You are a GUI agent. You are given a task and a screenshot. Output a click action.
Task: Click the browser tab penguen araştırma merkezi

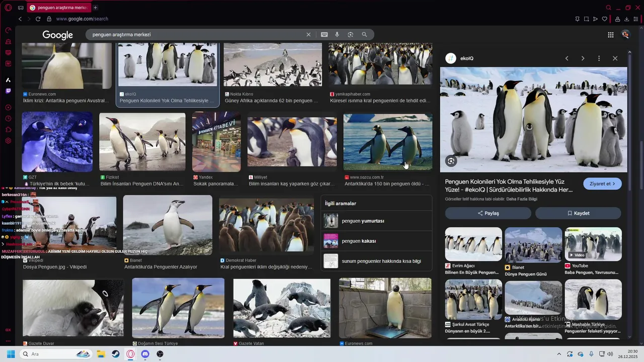coord(58,8)
